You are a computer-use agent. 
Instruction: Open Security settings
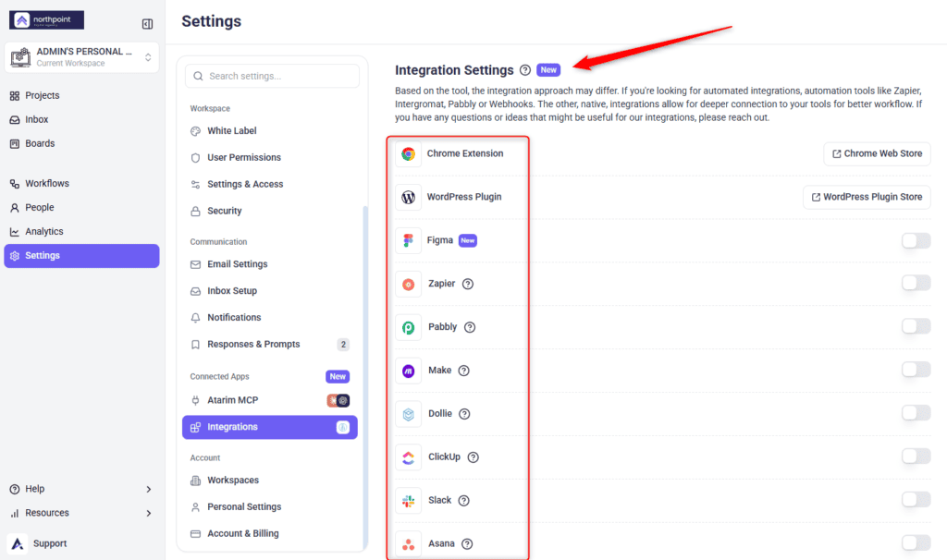click(270, 211)
